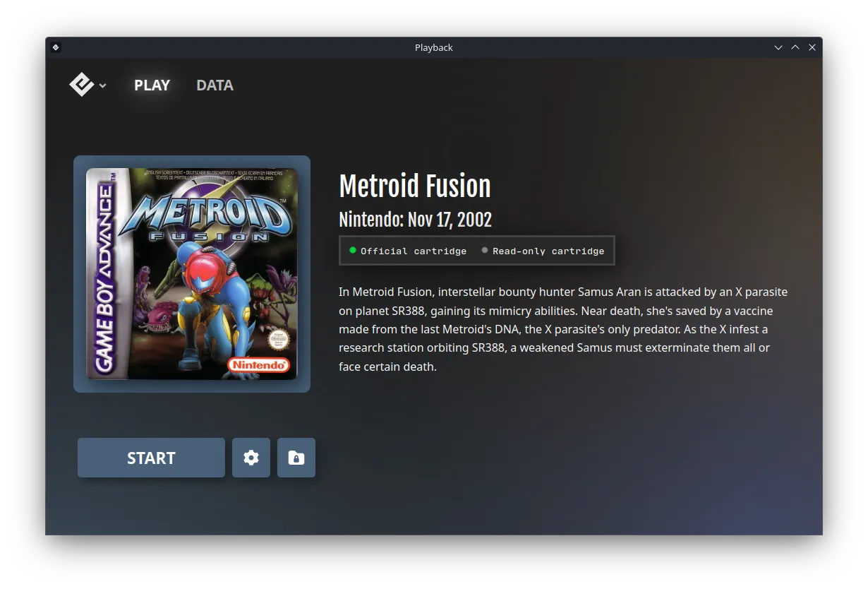This screenshot has height=589, width=868.
Task: Click the Nov 17, 2002 release date text
Action: pos(415,219)
